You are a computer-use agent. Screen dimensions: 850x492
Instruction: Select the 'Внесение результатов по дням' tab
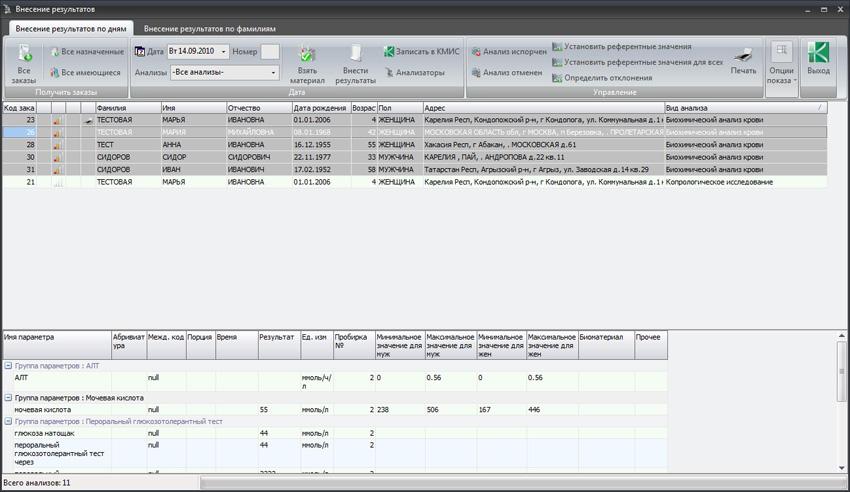point(68,29)
